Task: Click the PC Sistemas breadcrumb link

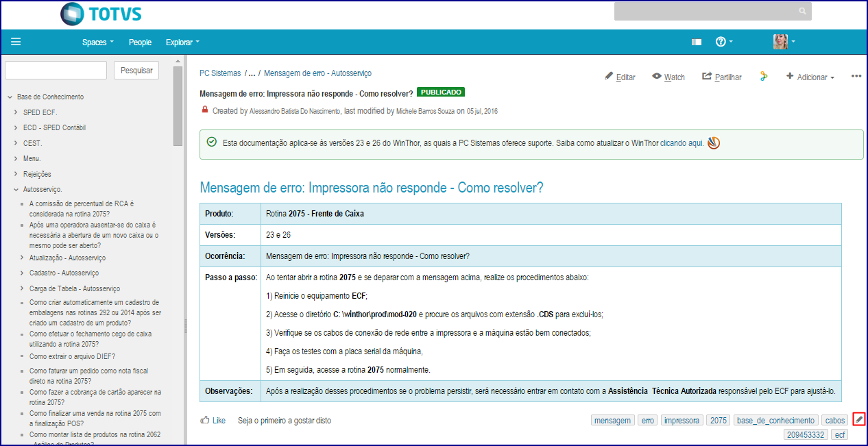Action: [220, 73]
